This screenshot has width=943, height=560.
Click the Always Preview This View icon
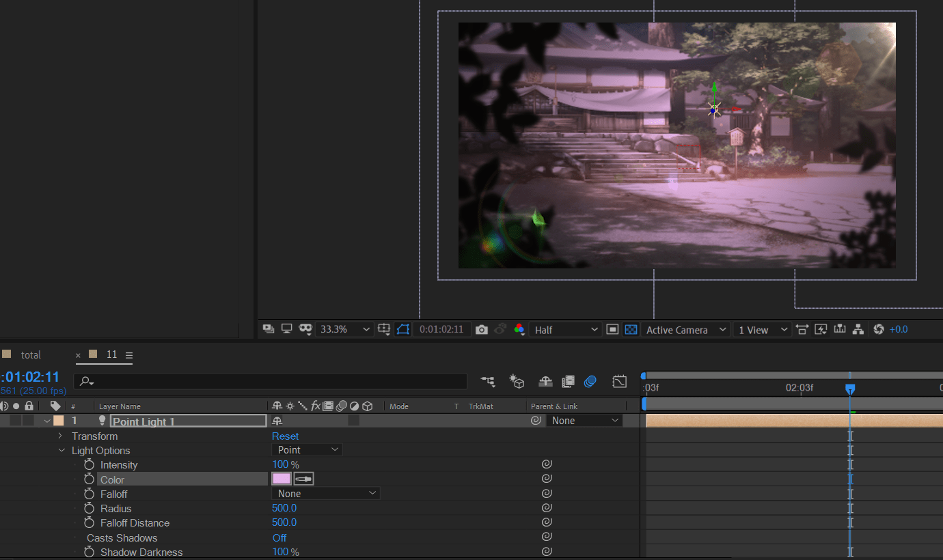click(x=269, y=329)
